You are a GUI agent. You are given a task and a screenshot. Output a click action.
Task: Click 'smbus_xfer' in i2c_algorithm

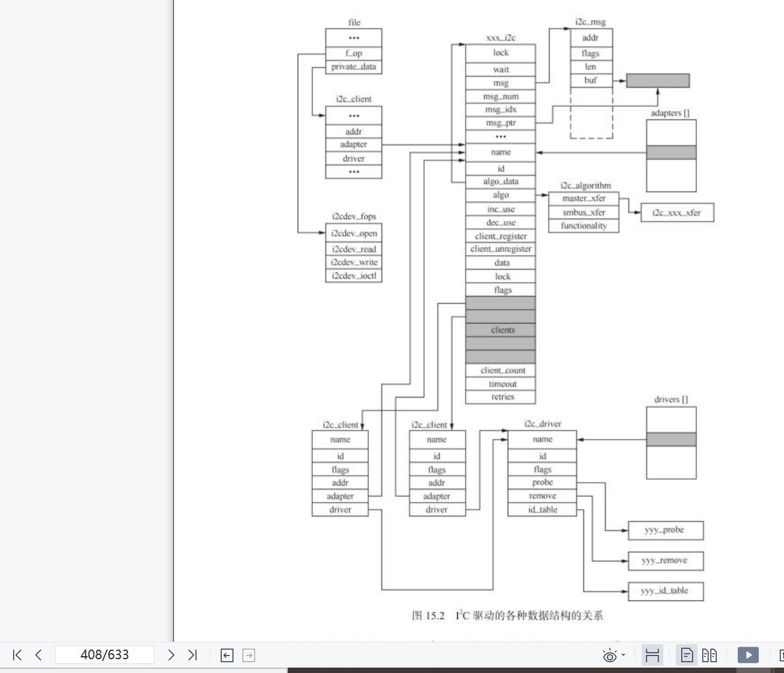[x=583, y=213]
